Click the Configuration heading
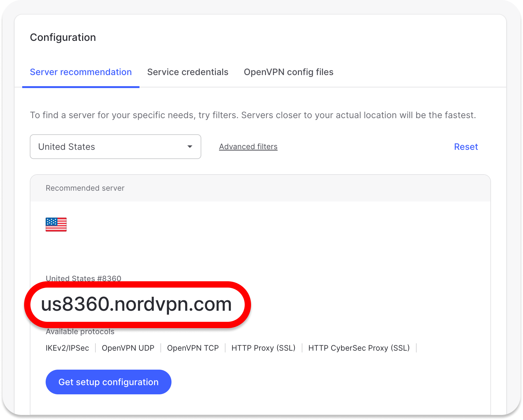523x420 pixels. click(63, 37)
